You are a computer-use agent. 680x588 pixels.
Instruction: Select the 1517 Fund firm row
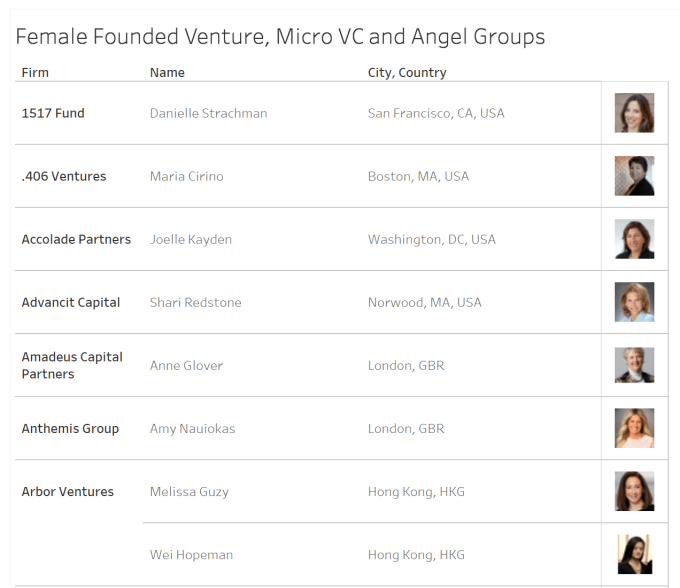pos(53,113)
